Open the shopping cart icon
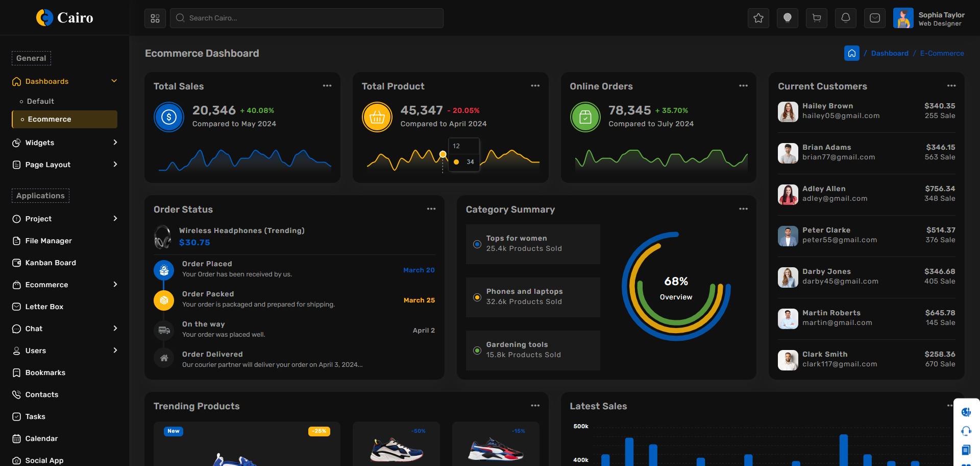 pyautogui.click(x=817, y=18)
